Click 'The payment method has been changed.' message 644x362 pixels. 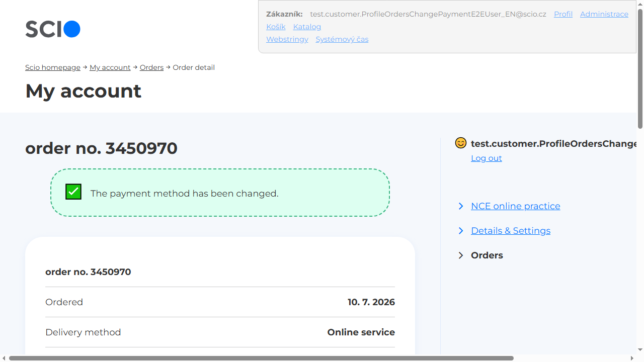click(x=184, y=194)
